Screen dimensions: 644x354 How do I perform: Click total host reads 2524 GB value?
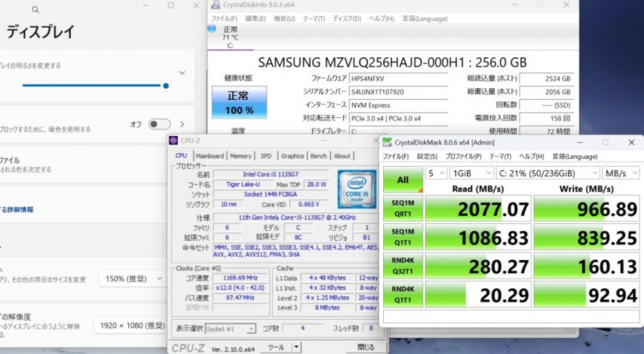click(546, 79)
